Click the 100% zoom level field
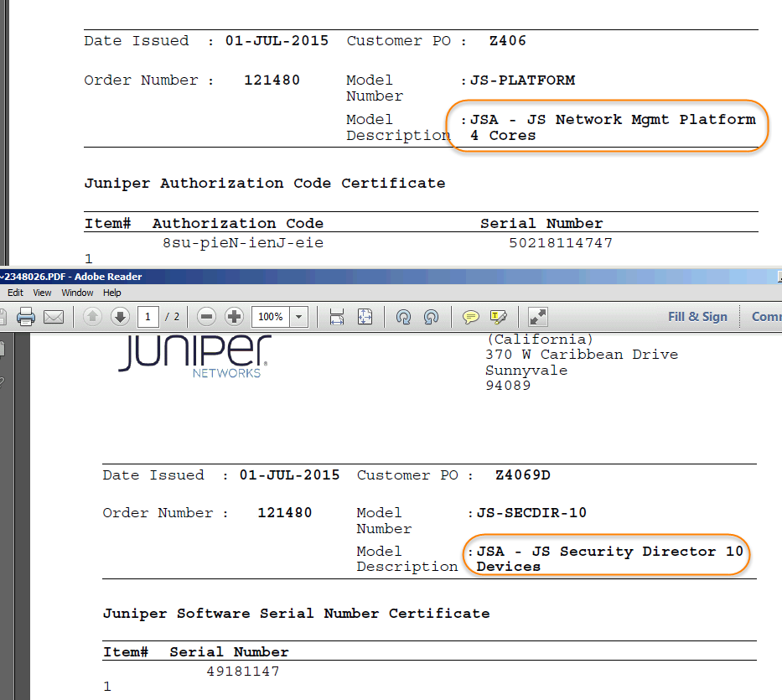782x700 pixels. [x=271, y=317]
